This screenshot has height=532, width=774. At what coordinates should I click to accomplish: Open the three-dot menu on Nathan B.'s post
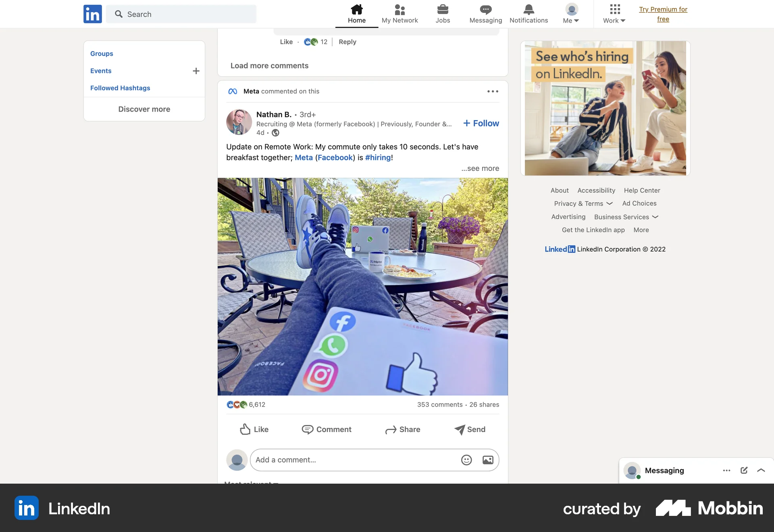tap(492, 91)
